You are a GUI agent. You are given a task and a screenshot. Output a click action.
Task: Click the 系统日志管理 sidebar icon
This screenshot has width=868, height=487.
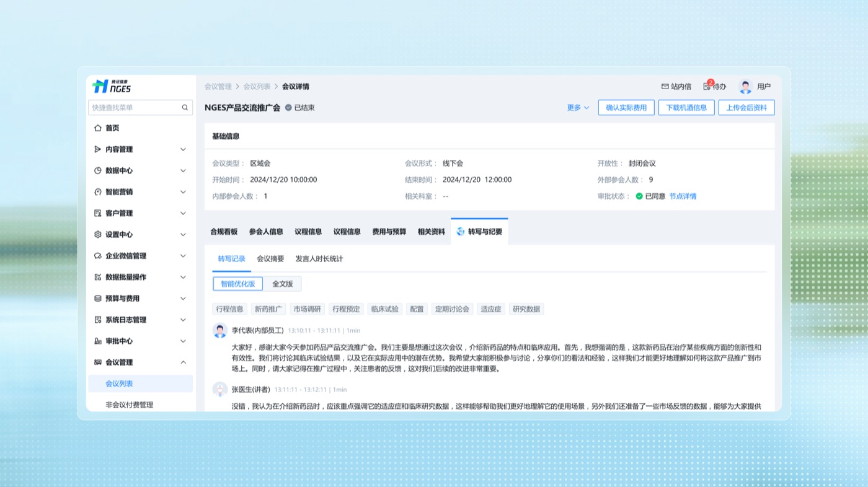point(97,320)
